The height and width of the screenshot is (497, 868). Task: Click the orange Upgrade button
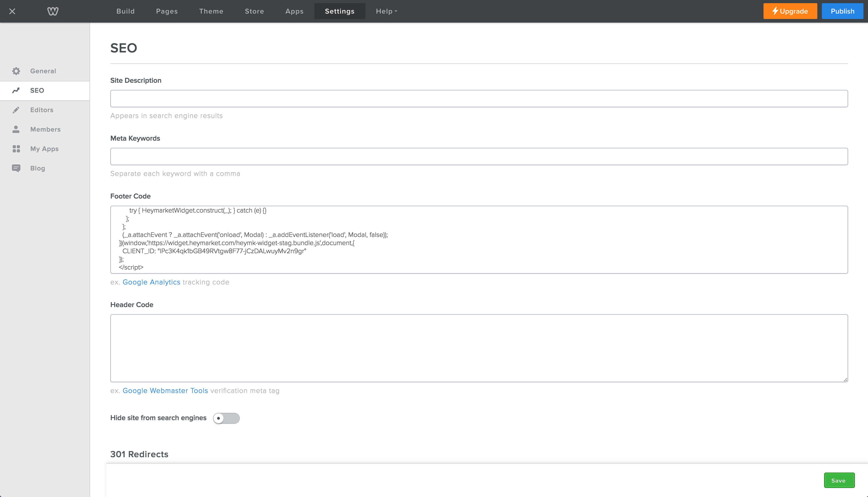click(790, 11)
